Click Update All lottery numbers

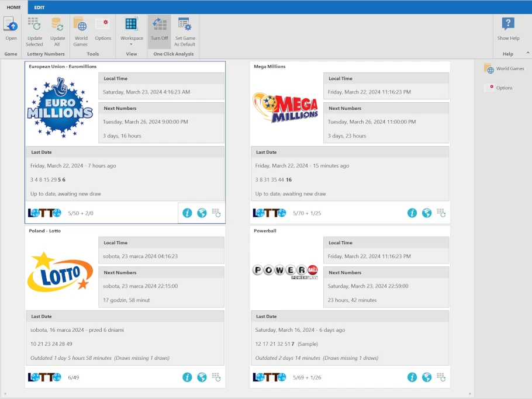tap(57, 32)
